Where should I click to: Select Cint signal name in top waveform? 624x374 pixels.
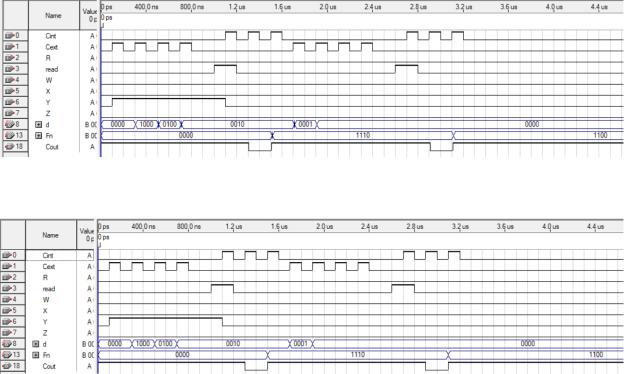(51, 36)
